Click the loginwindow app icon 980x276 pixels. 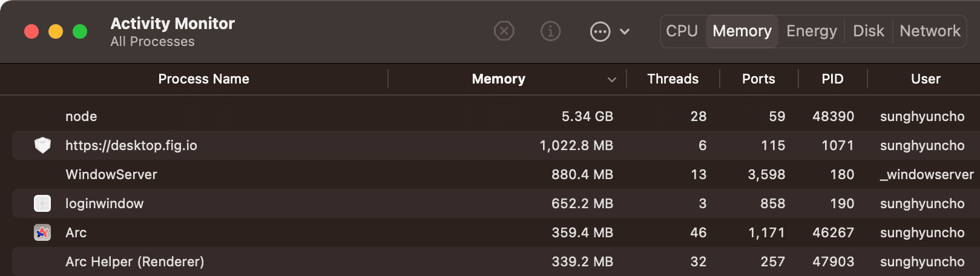[42, 203]
